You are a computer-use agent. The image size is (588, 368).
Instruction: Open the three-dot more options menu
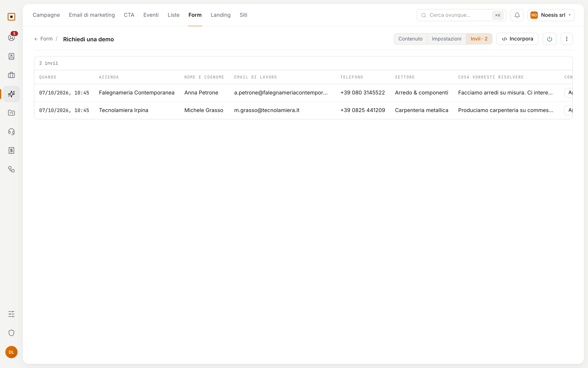[x=567, y=39]
